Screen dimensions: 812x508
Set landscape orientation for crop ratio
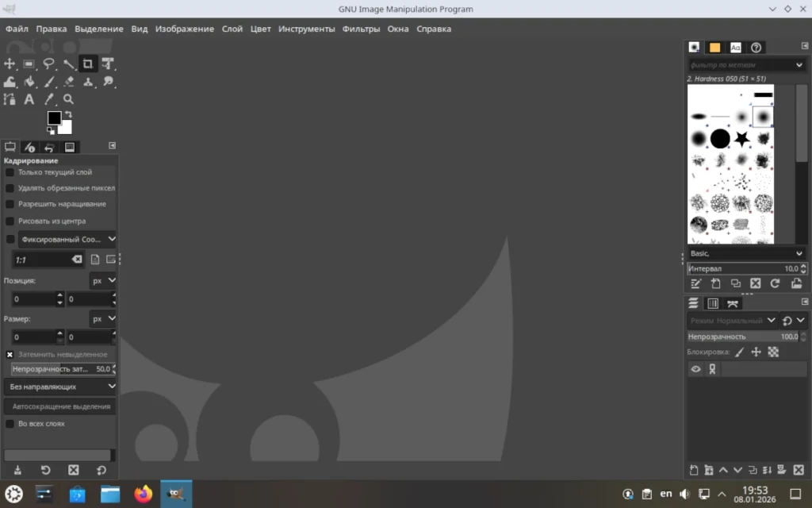point(111,260)
